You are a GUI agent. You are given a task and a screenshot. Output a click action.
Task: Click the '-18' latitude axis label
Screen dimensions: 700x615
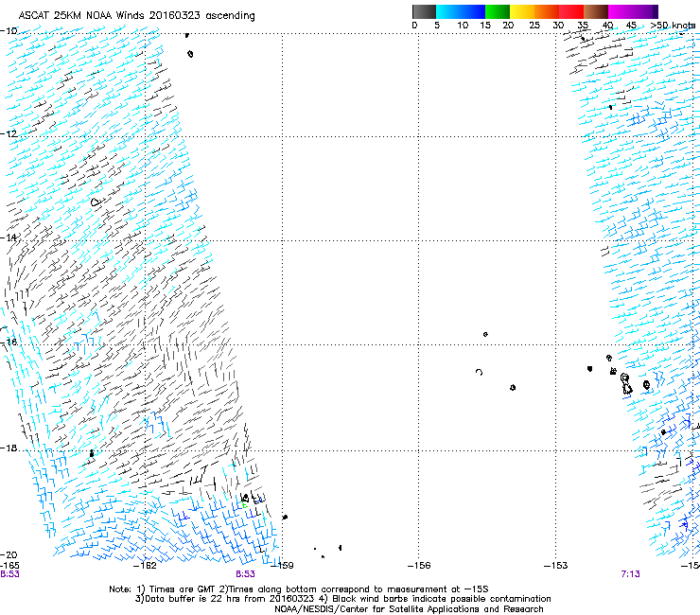[9, 448]
